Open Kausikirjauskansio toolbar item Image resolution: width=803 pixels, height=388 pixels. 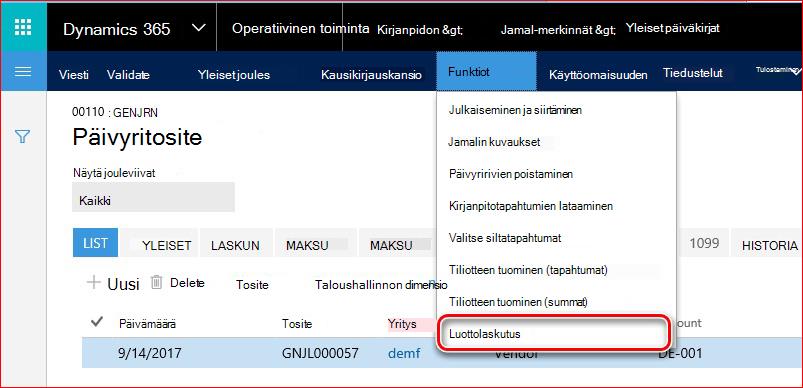[x=371, y=75]
